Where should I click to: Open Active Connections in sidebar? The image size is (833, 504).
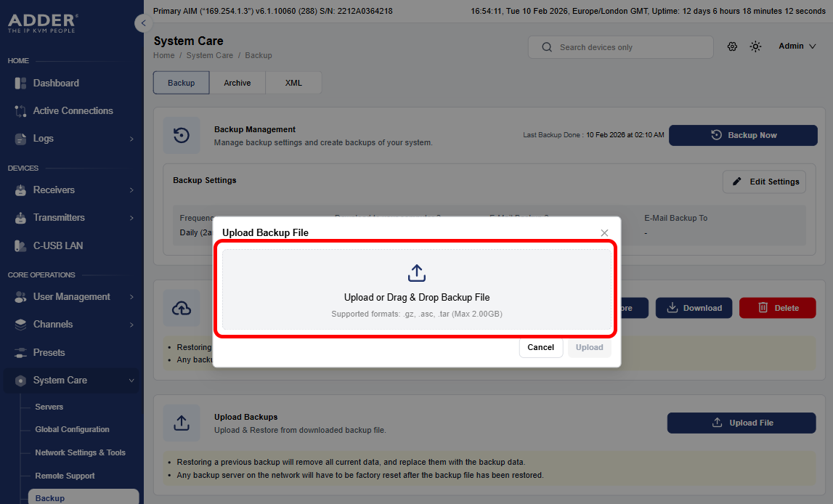[72, 110]
